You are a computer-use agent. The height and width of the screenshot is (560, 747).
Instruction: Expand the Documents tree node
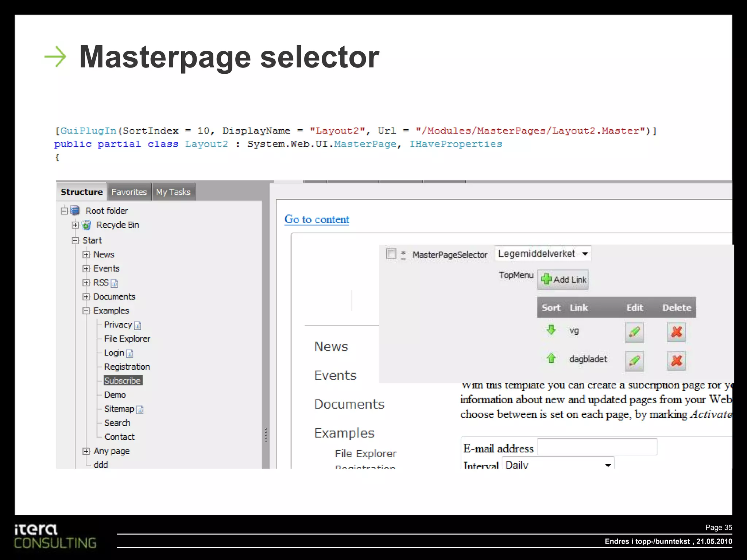(86, 297)
